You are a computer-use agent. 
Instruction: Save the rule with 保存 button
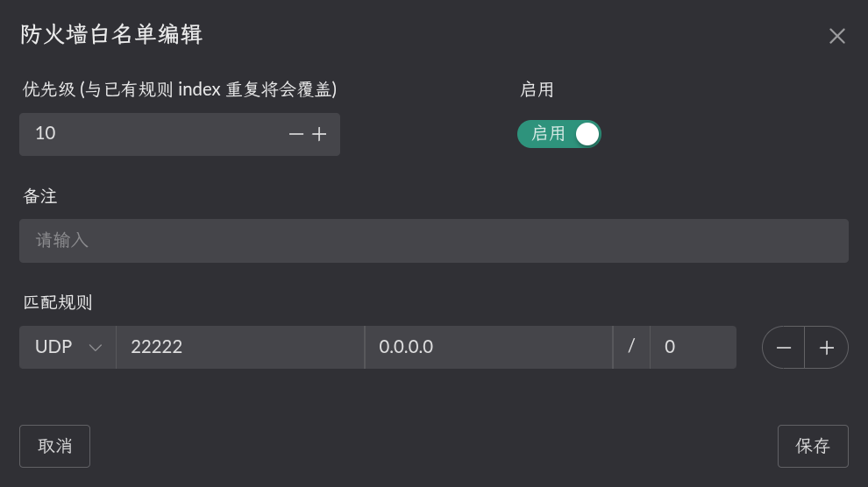(813, 446)
